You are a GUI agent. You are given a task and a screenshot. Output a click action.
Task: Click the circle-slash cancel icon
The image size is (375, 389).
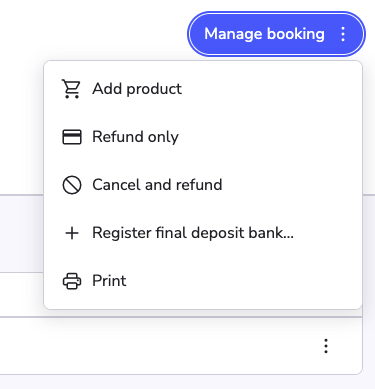(x=72, y=185)
